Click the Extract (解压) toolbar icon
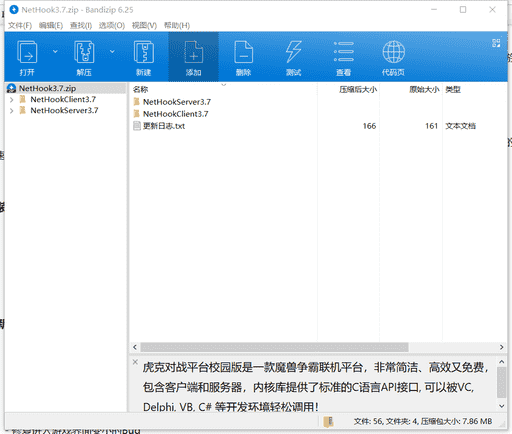Screen dimensions: 512x434 click(x=84, y=52)
